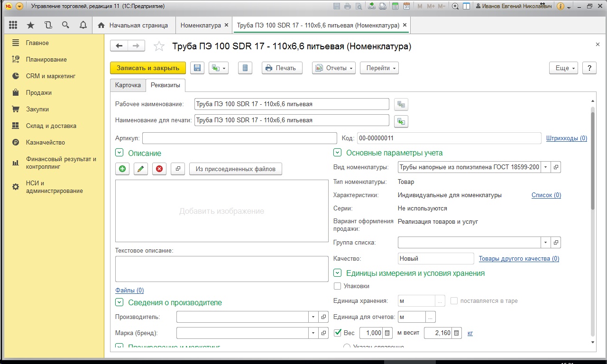Open the favorites star in top panel
Screen dimensions: 607x364
(x=30, y=25)
